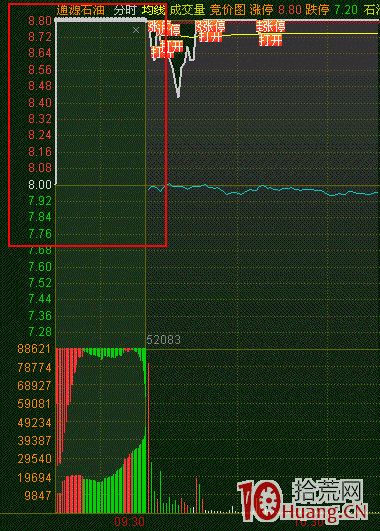
Task: Click the 7.60 price axis label
Action: tap(40, 267)
